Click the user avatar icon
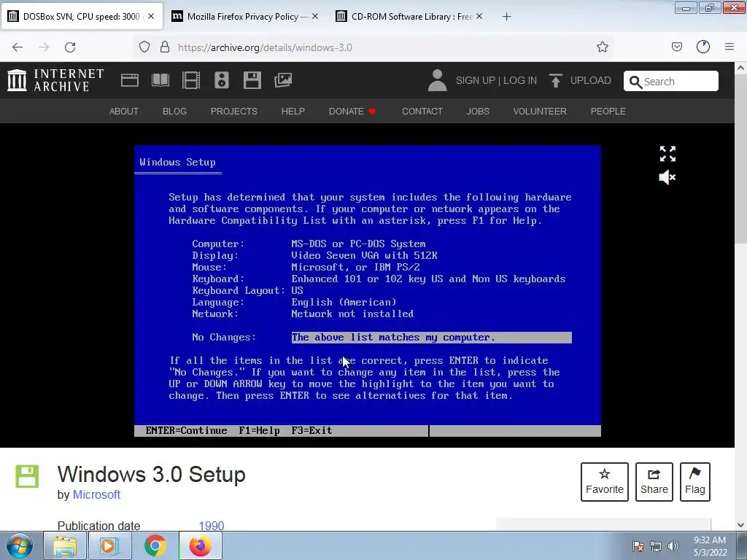Viewport: 747px width, 560px height. click(437, 80)
